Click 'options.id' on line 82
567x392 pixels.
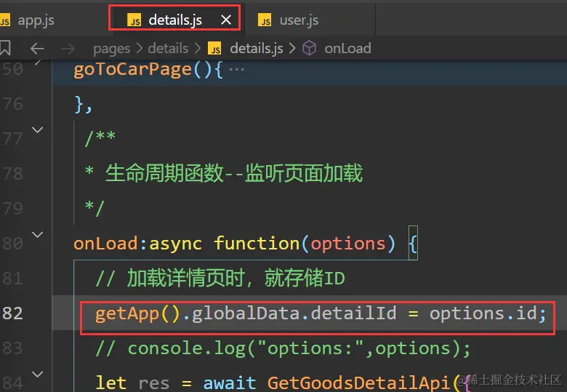click(x=483, y=313)
